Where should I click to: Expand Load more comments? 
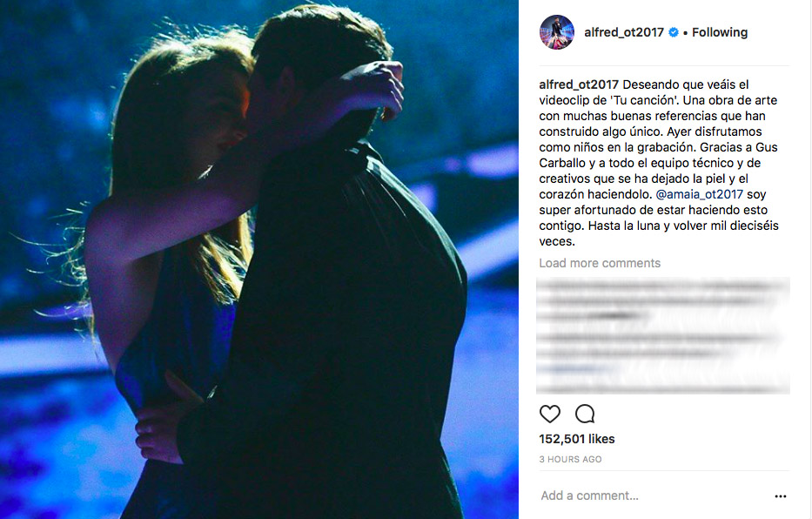600,263
